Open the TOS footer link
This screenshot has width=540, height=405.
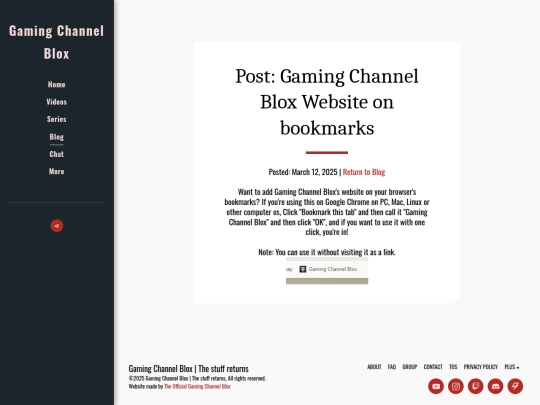click(453, 367)
